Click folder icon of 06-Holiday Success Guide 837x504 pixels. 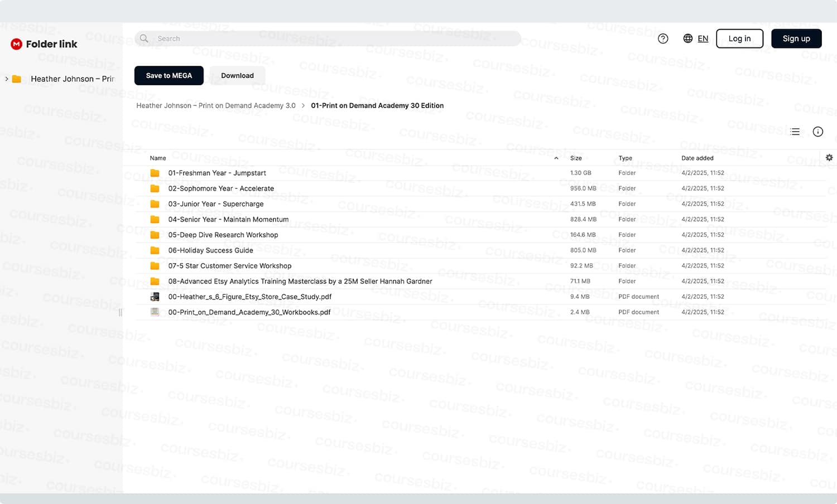155,250
